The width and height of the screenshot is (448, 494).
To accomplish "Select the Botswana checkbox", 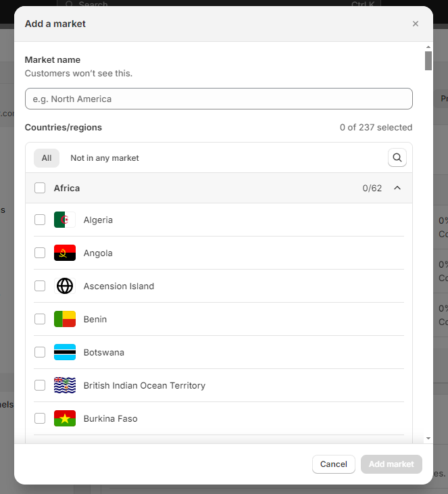I will coord(40,352).
